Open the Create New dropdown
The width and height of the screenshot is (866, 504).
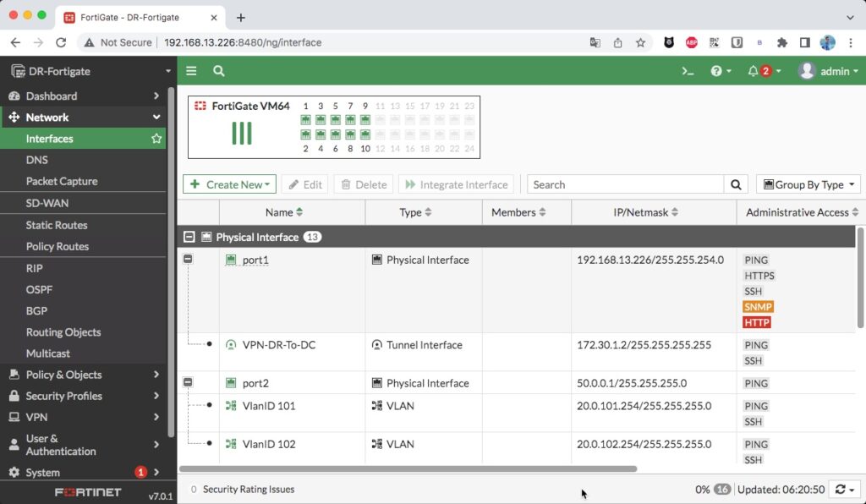229,184
